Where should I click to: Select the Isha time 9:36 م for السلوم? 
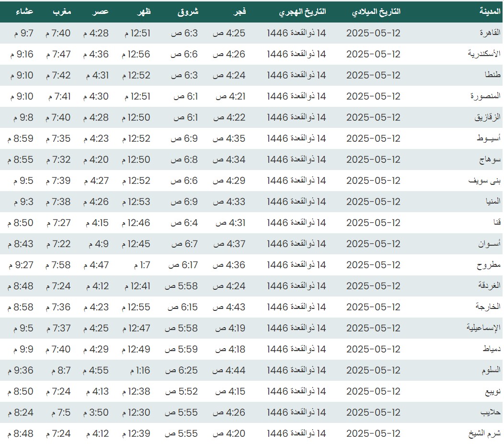coord(21,370)
